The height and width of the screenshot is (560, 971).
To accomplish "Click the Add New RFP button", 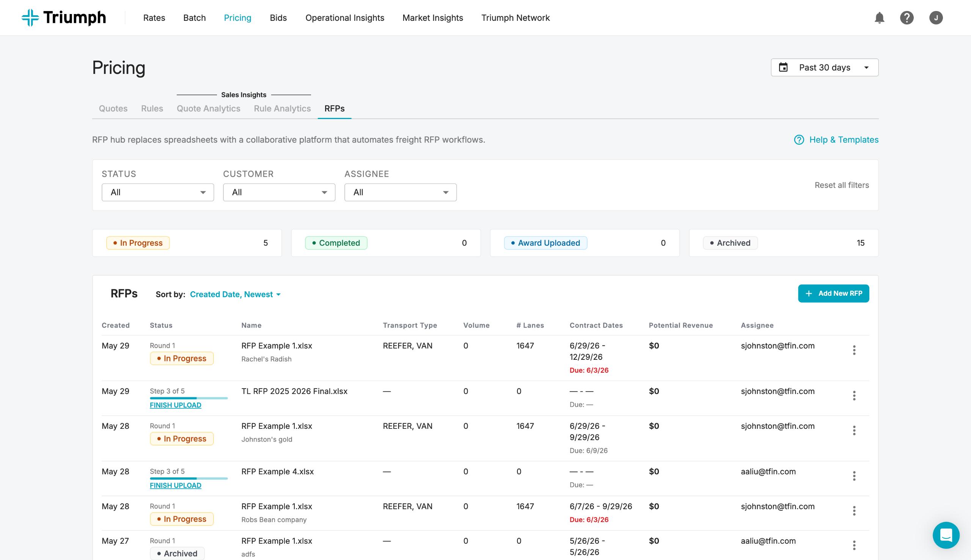I will coord(833,293).
